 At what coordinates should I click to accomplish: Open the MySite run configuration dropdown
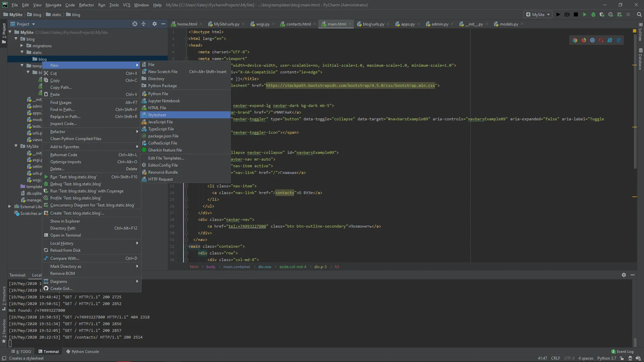[538, 14]
